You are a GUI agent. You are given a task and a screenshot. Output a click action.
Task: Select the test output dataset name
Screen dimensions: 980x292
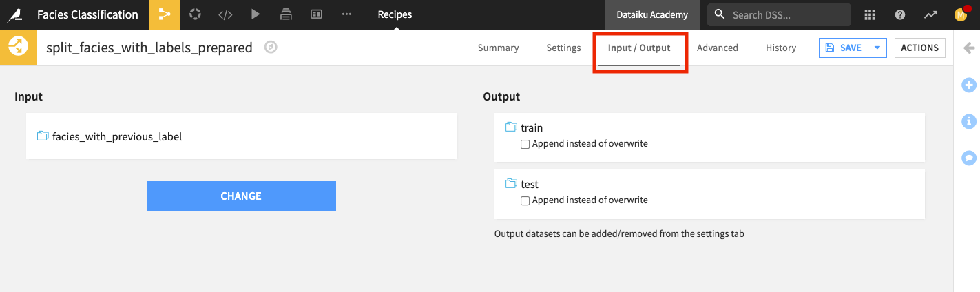click(530, 184)
